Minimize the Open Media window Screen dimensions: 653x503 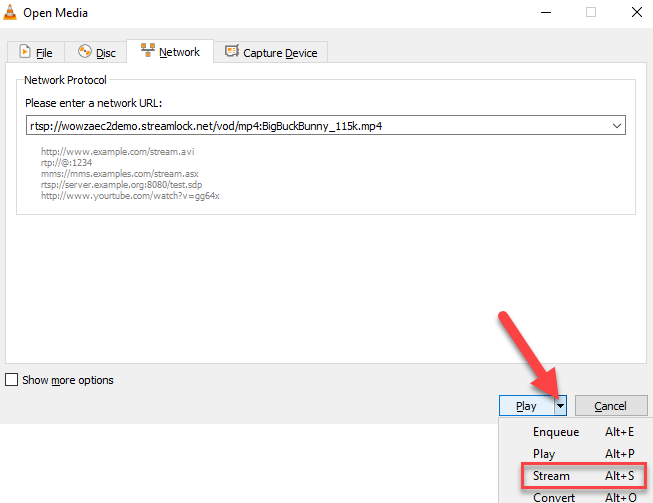[546, 12]
